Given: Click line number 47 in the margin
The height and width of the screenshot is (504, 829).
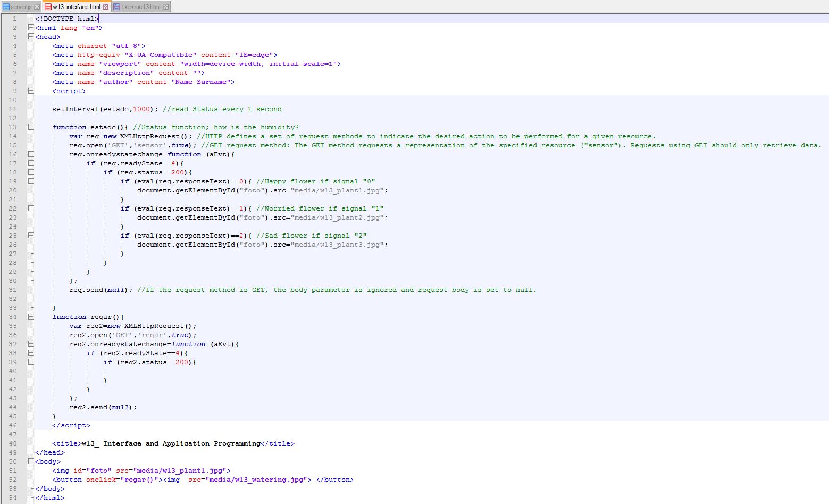Looking at the screenshot, I should 13,434.
